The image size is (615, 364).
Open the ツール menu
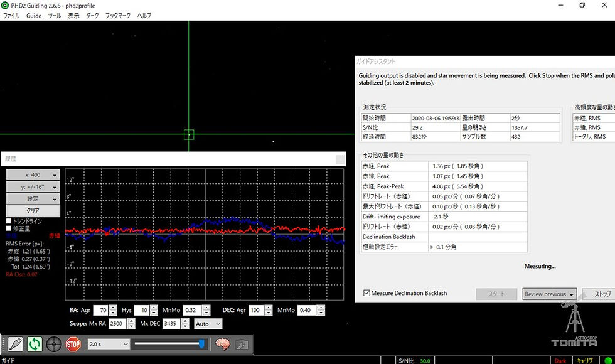tap(55, 16)
